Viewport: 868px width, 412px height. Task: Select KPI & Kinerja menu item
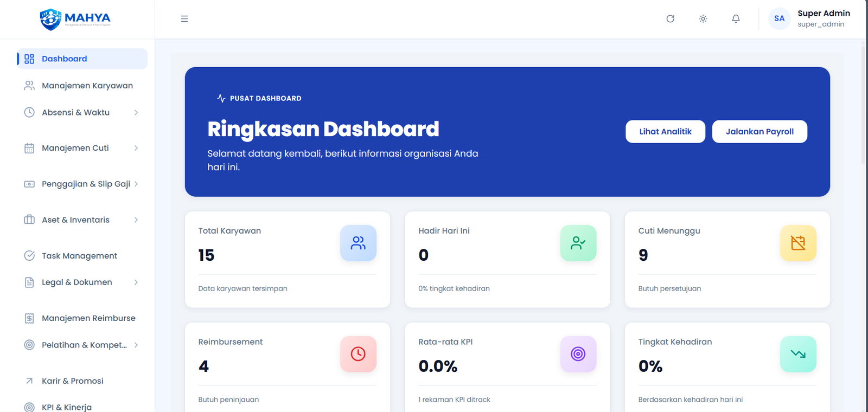(x=82, y=407)
